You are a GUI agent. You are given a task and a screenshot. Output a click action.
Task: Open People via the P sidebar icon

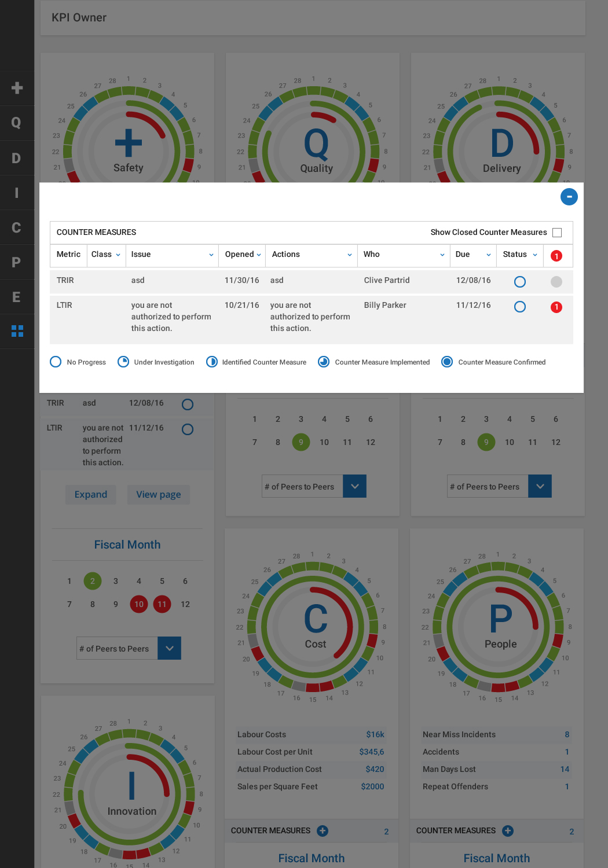[17, 262]
